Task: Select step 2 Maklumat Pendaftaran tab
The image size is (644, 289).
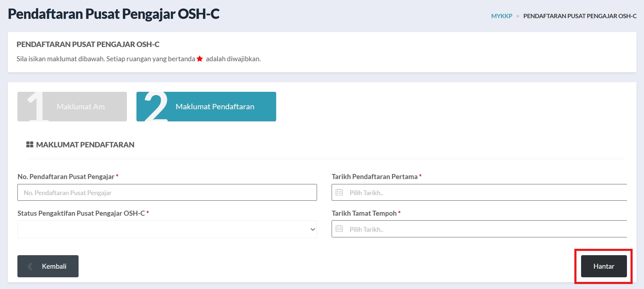Action: [x=206, y=106]
